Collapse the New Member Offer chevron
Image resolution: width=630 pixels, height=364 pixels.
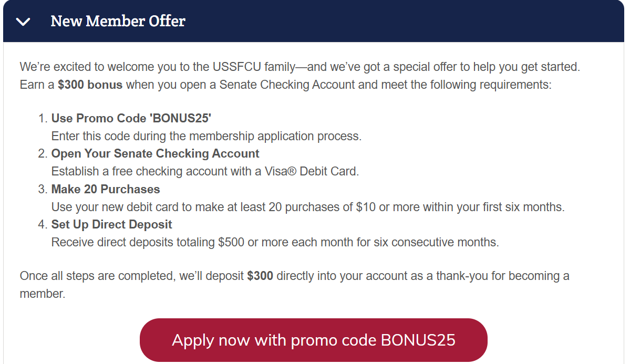[23, 22]
